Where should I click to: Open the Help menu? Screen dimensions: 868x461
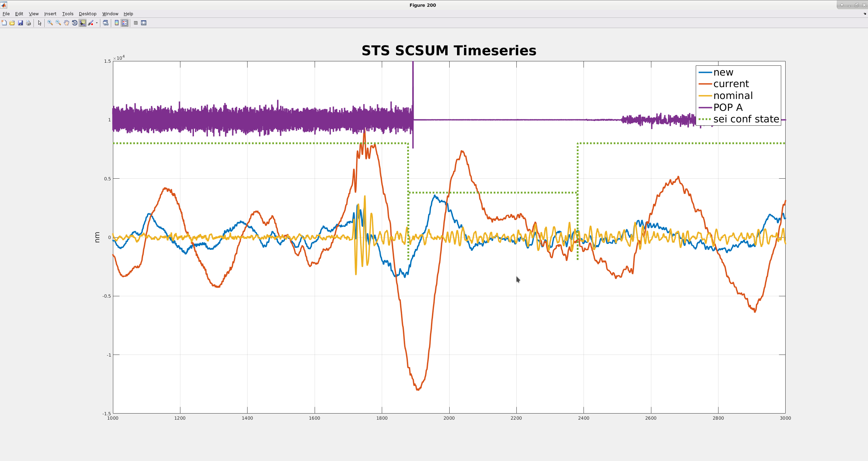pyautogui.click(x=128, y=14)
